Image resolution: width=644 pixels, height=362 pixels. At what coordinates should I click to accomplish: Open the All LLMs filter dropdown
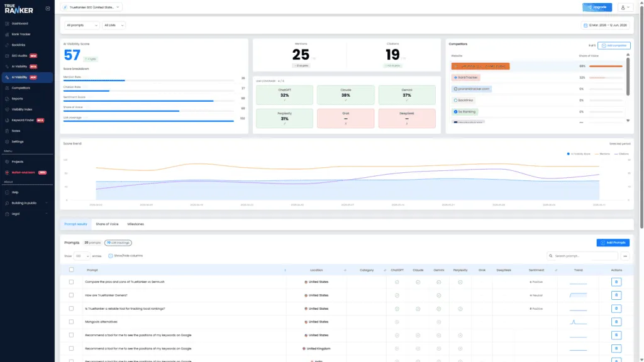[x=113, y=25]
